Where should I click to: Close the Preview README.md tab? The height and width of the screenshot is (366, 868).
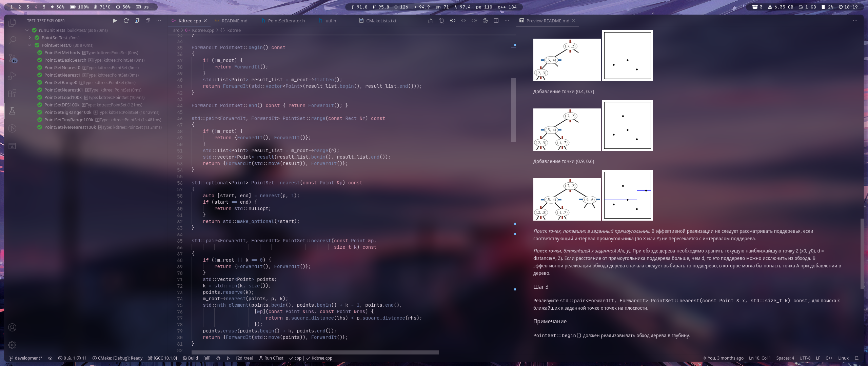point(573,21)
